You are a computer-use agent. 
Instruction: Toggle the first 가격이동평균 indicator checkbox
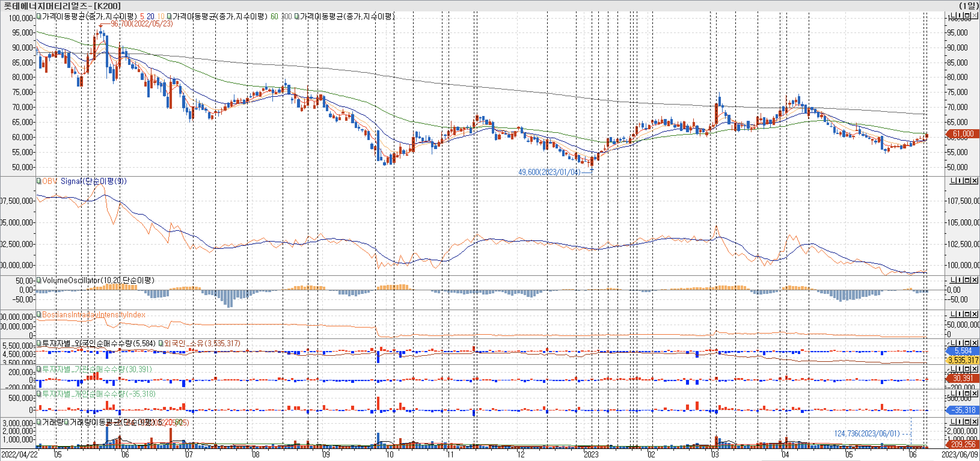coord(39,16)
